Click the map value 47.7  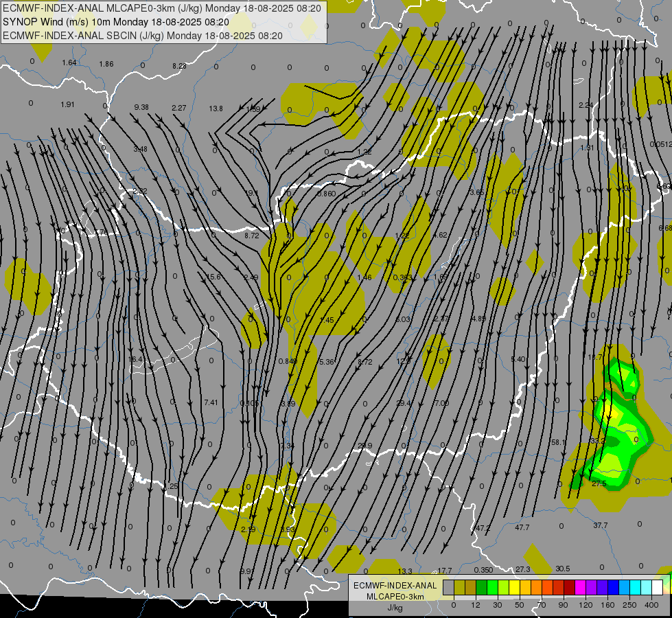tap(522, 527)
